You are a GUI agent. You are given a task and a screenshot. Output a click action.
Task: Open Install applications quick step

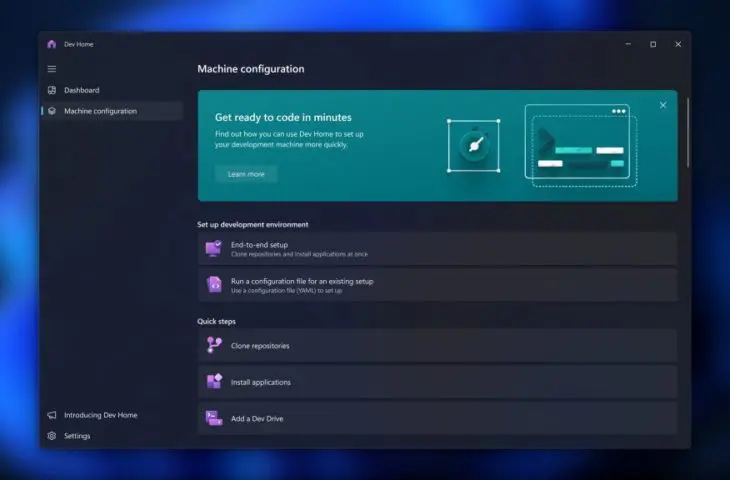pyautogui.click(x=437, y=382)
